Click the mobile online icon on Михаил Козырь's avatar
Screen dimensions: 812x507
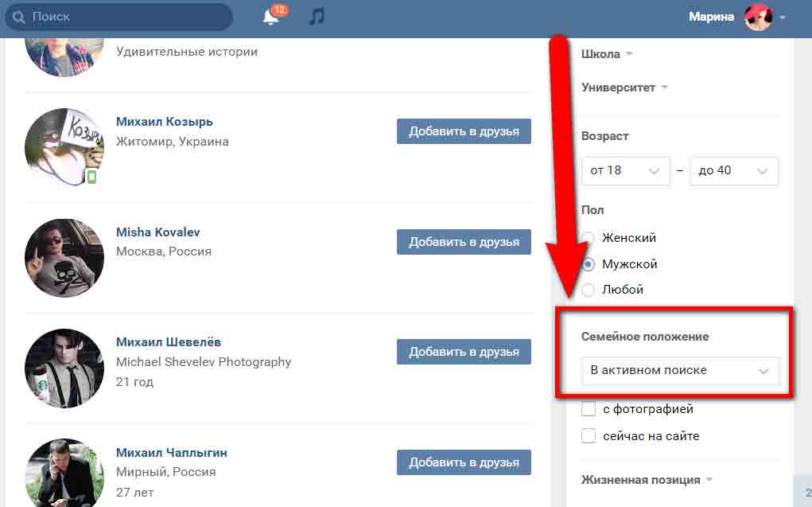91,177
